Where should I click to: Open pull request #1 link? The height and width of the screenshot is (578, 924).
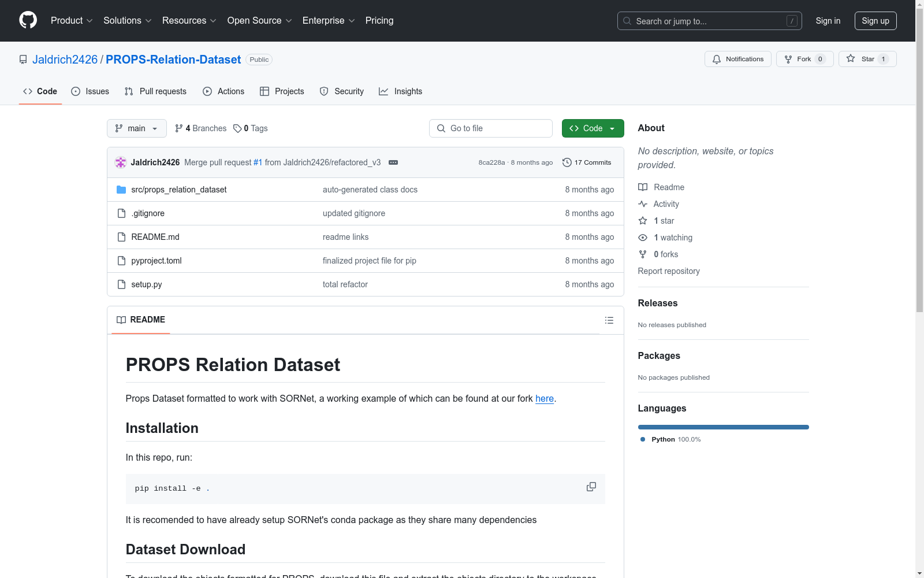[258, 162]
